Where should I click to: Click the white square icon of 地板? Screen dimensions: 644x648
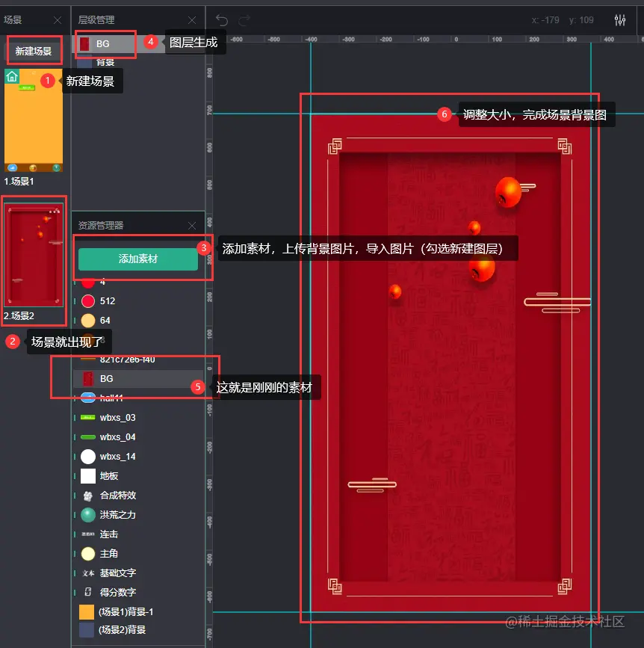[88, 476]
